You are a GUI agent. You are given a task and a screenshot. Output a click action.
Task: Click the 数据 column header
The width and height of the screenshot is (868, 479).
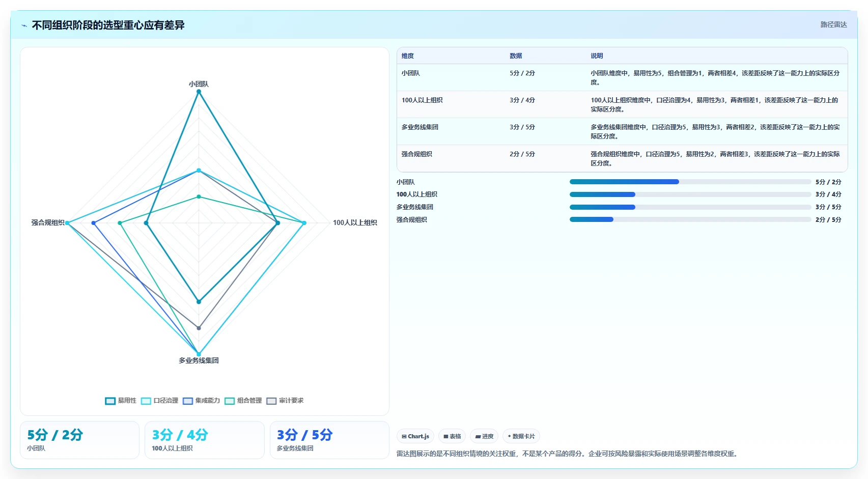tap(516, 56)
